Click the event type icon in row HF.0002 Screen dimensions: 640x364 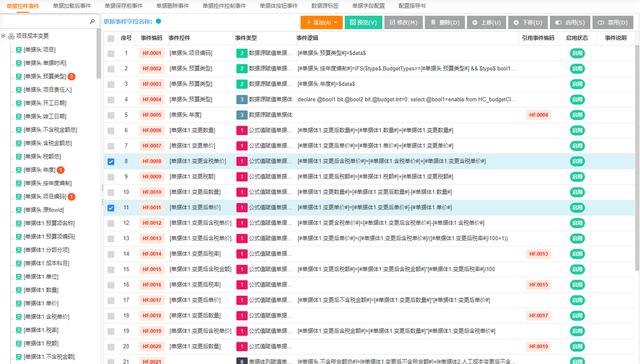(242, 69)
